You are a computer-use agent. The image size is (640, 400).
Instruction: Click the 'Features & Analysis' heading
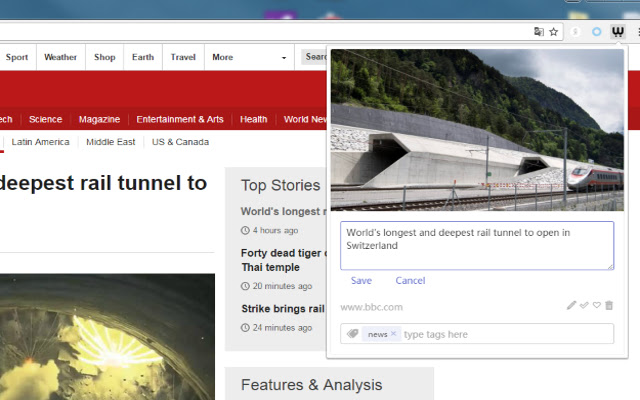click(x=311, y=385)
